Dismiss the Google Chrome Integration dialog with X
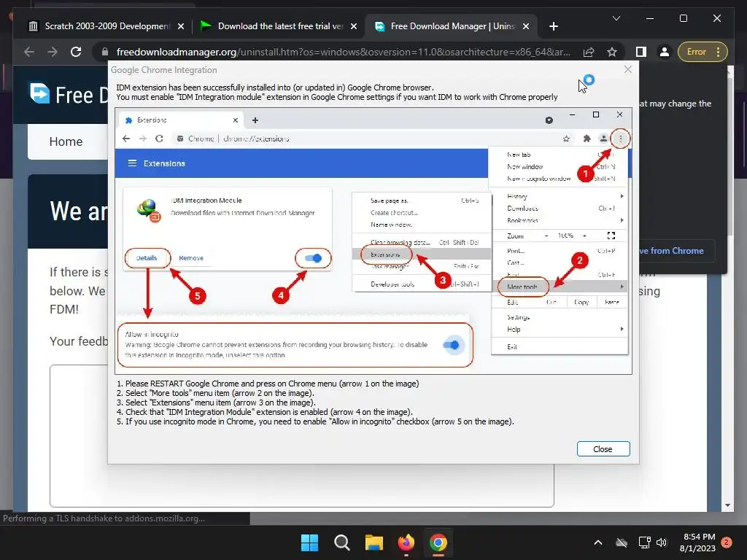Image resolution: width=747 pixels, height=560 pixels. 628,69
